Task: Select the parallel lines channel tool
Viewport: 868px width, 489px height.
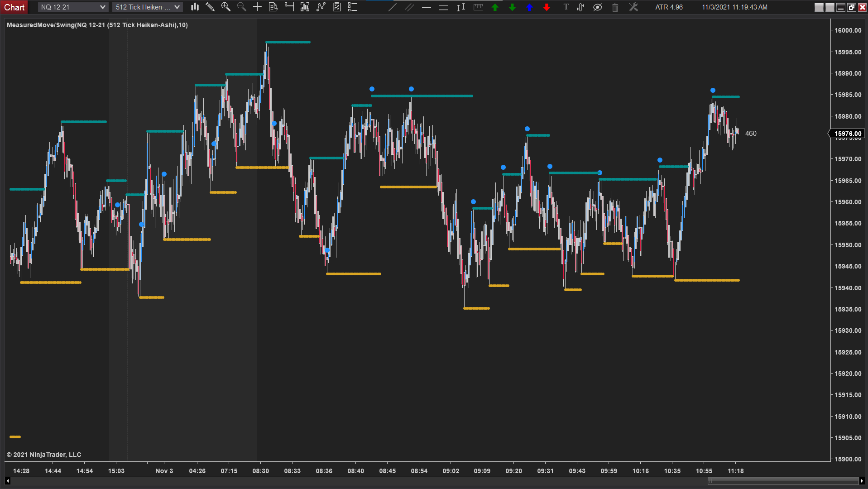Action: (409, 7)
